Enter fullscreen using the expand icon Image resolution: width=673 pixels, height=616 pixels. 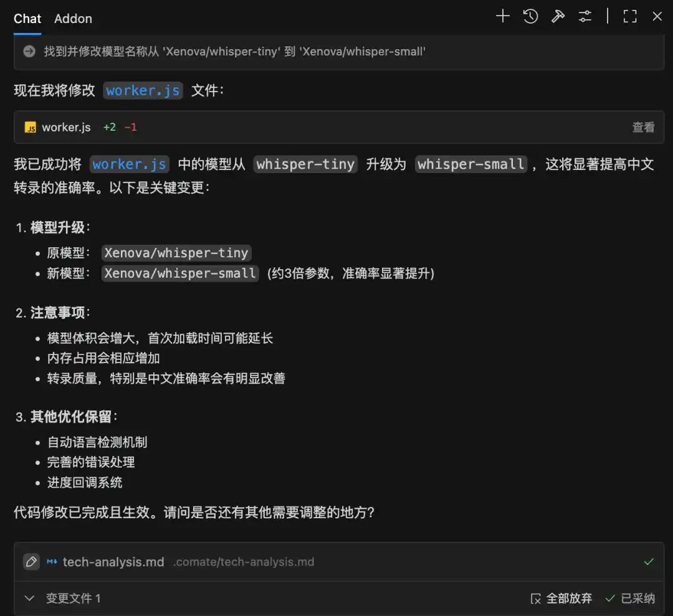[x=629, y=17]
